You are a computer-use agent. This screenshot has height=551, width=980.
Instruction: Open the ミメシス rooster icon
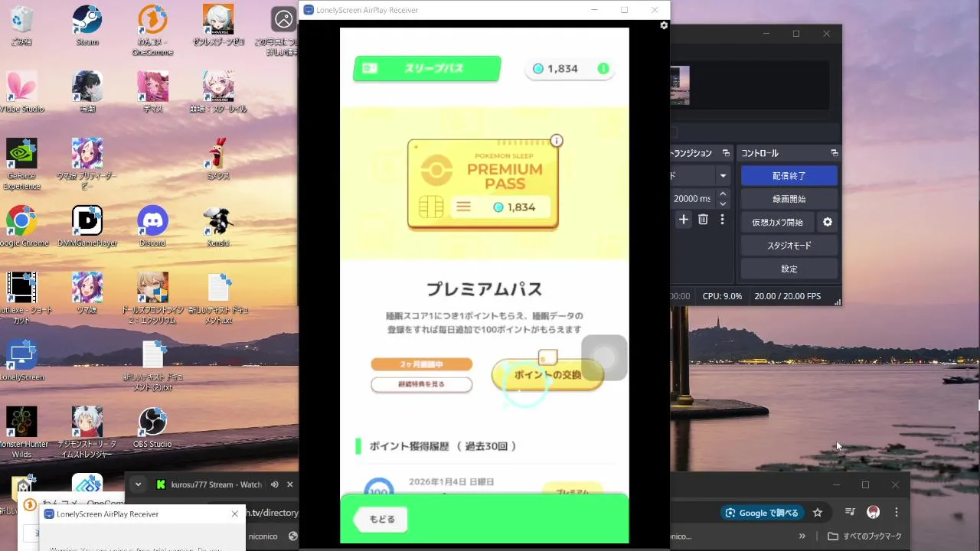click(218, 158)
